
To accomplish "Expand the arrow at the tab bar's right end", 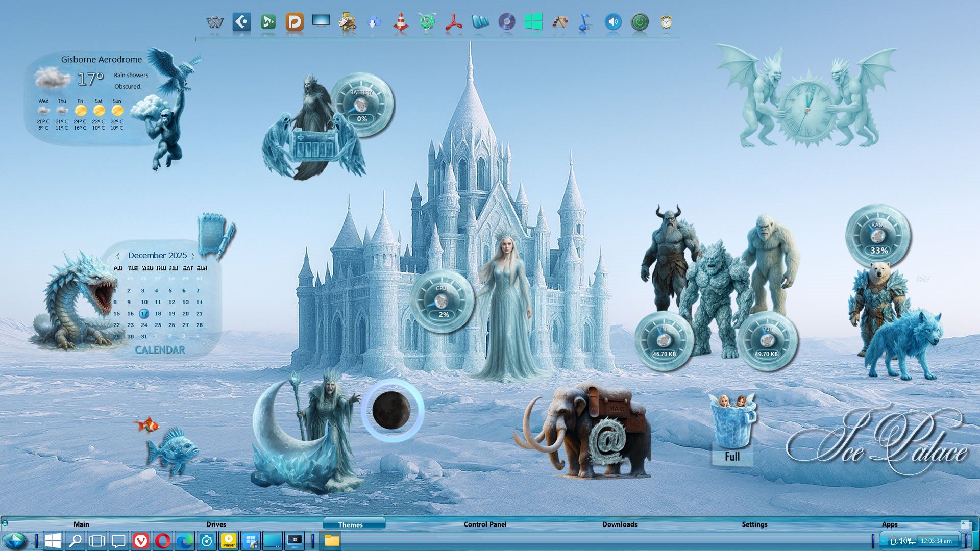I will (x=964, y=524).
